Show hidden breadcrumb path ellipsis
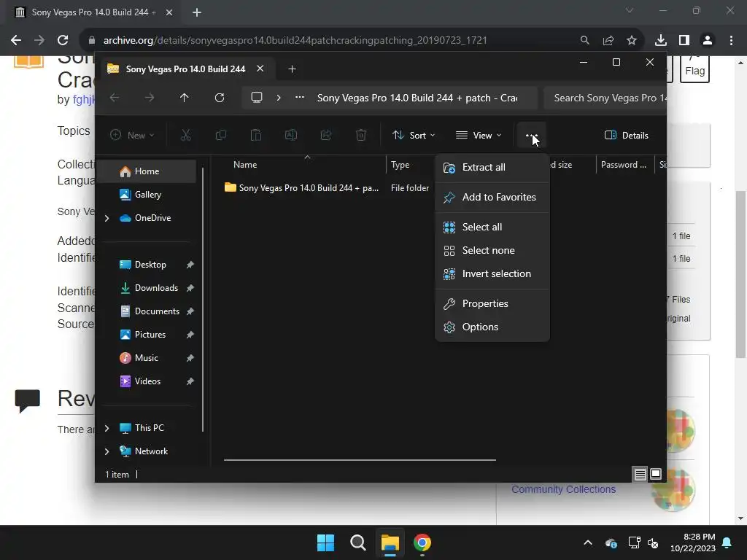The image size is (747, 560). (300, 98)
